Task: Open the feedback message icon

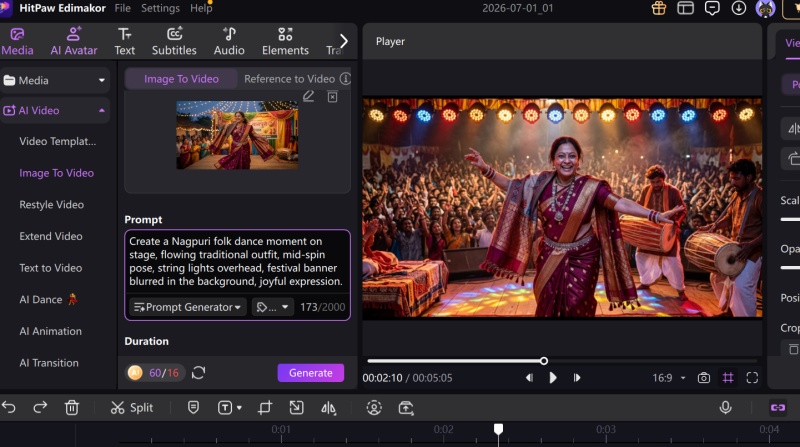Action: click(x=712, y=8)
